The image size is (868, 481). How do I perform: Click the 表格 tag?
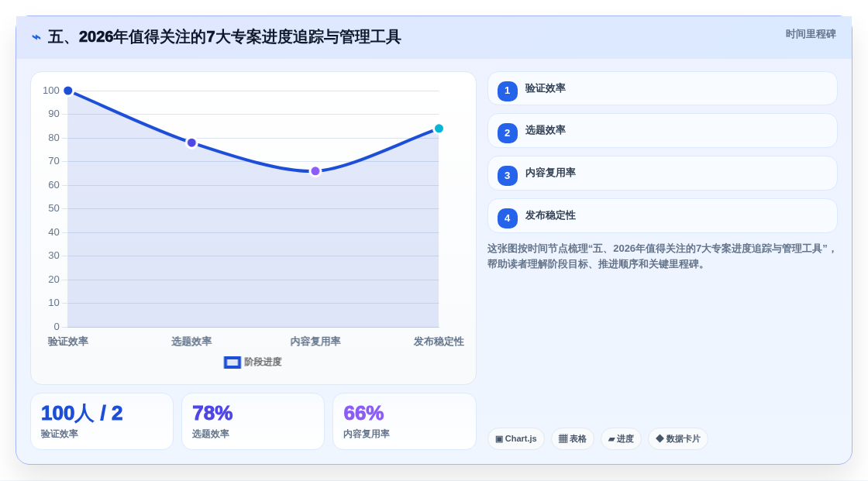tap(573, 439)
